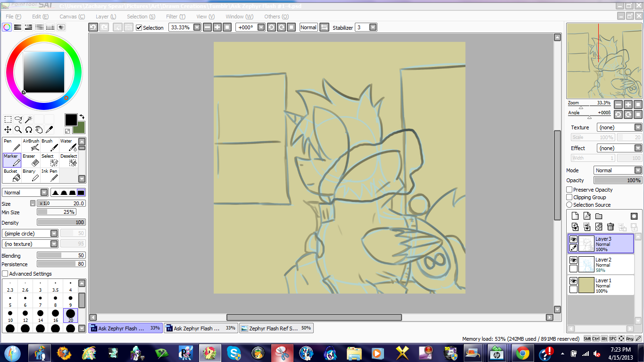The image size is (644, 362).
Task: Delete the selected layer with trash icon
Action: click(x=611, y=227)
